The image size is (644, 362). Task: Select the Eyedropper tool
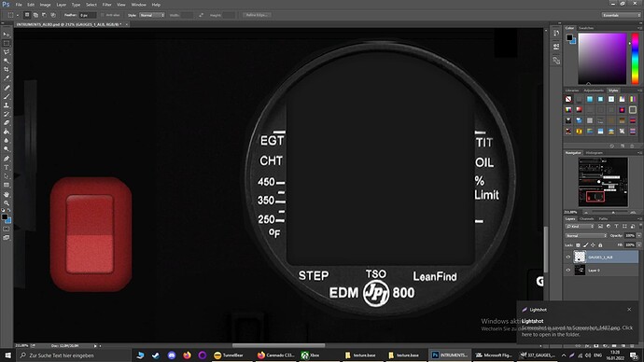tap(7, 78)
